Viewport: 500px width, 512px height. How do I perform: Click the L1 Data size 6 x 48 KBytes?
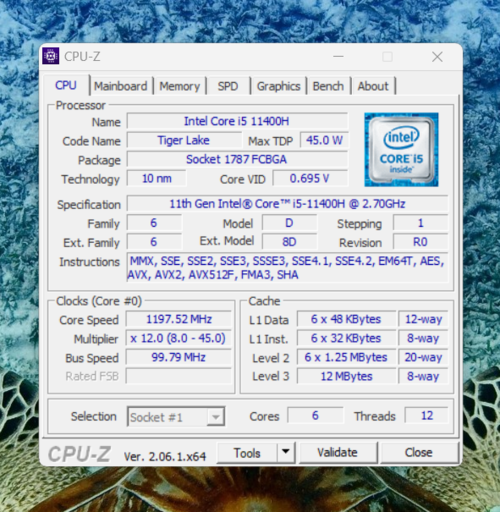(x=346, y=319)
